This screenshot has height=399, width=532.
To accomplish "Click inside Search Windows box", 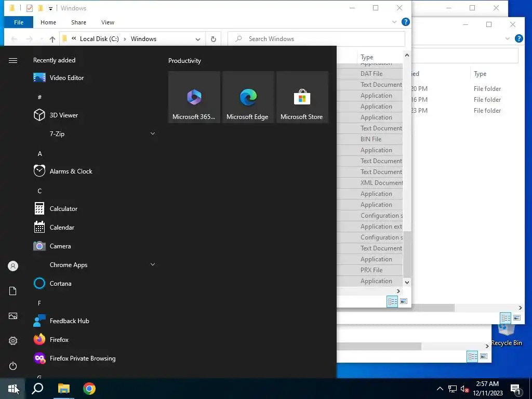I will [x=316, y=39].
